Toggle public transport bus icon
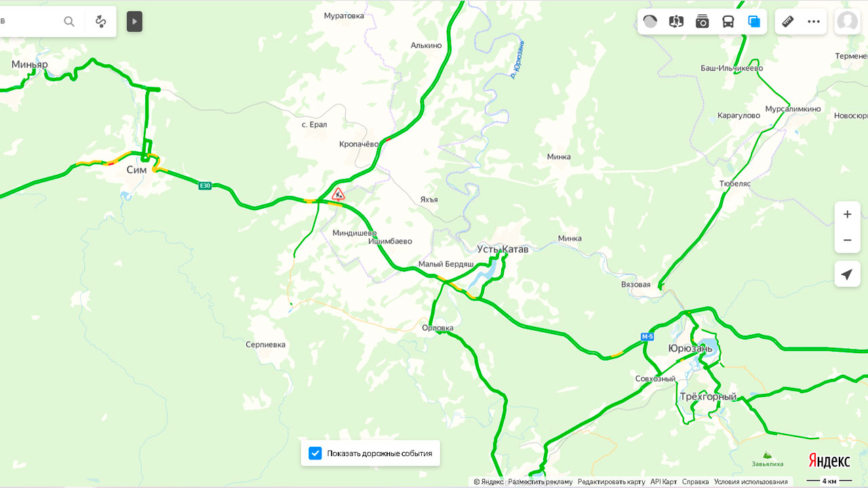868x488 pixels. pyautogui.click(x=728, y=22)
